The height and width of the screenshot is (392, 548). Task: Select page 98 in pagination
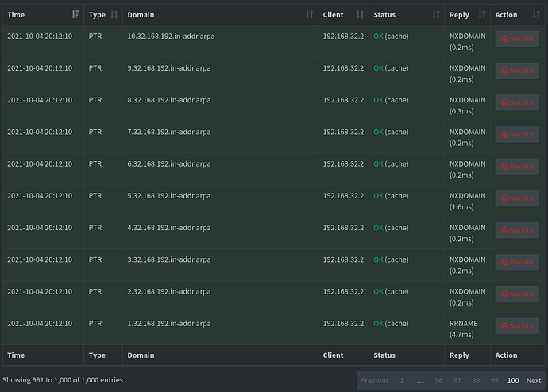click(476, 381)
